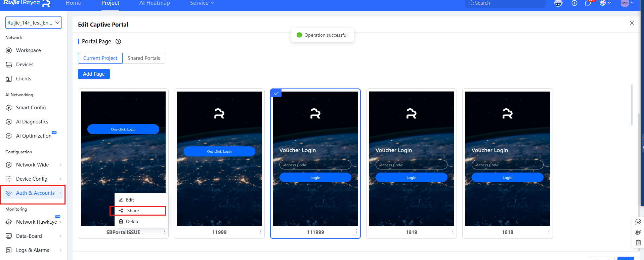The image size is (644, 260).
Task: Go to the Project tab
Action: (110, 3)
